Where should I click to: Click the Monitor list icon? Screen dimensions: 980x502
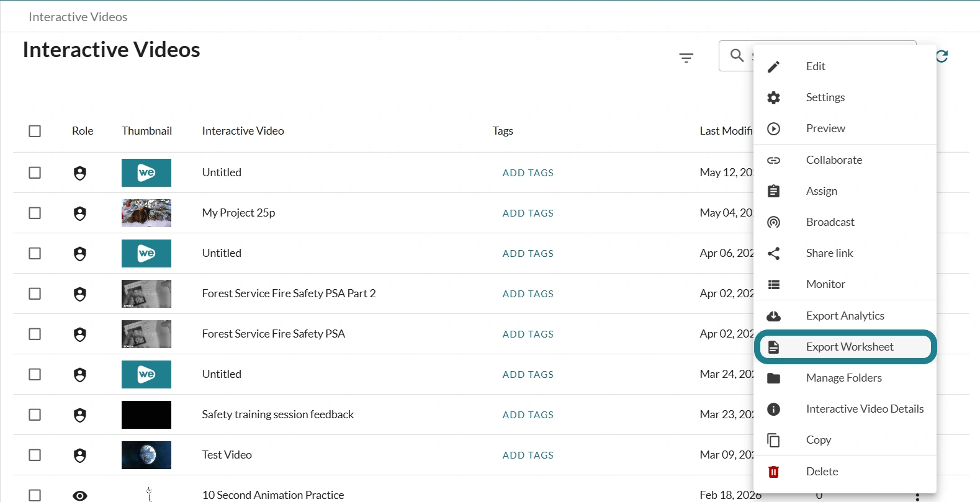pyautogui.click(x=773, y=284)
